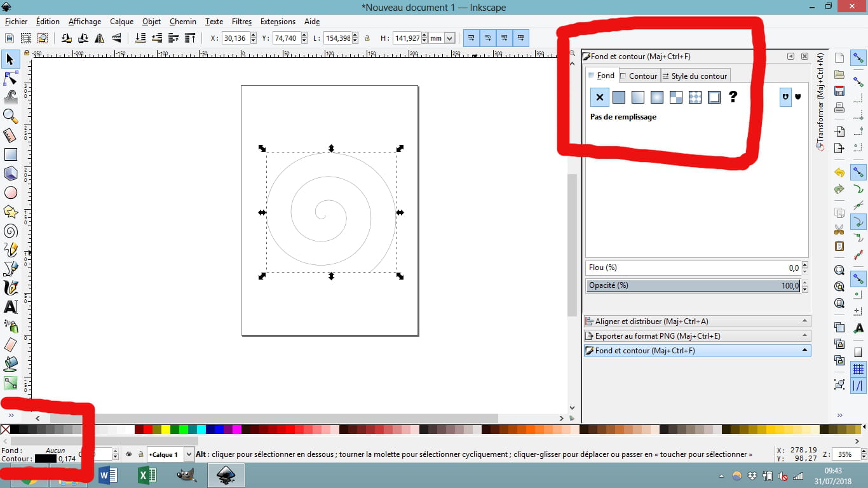Open the Chemin menu
The height and width of the screenshot is (488, 868).
[x=183, y=22]
